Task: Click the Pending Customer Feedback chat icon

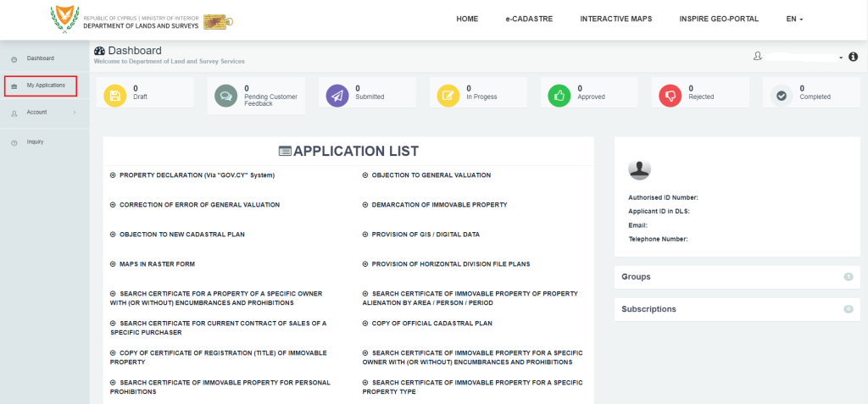Action: [225, 96]
